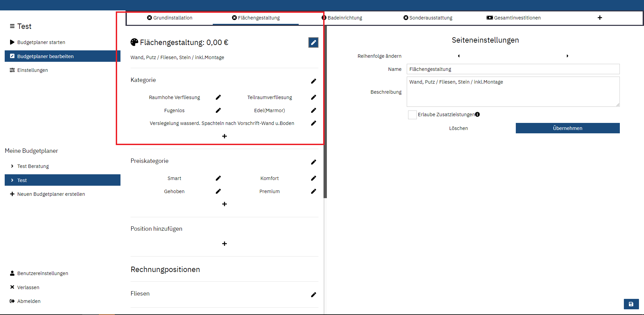This screenshot has height=315, width=644.
Task: Enable Erlaube Zusatzleistungen checkbox
Action: (x=412, y=115)
